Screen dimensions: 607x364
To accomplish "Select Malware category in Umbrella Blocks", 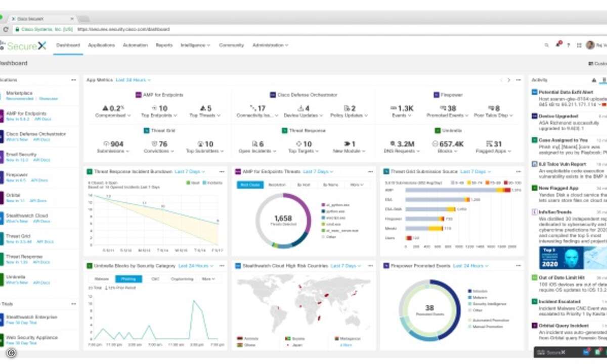I will tap(102, 279).
